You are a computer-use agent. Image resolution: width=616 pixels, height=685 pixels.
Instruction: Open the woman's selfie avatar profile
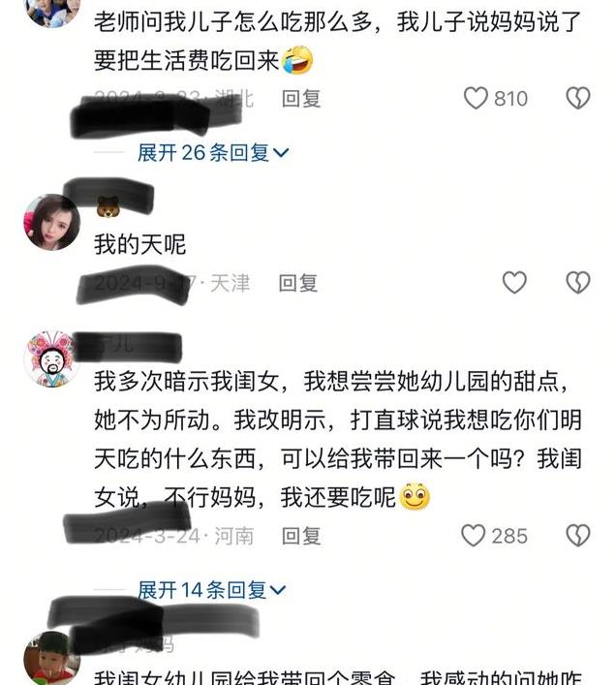coord(51,223)
